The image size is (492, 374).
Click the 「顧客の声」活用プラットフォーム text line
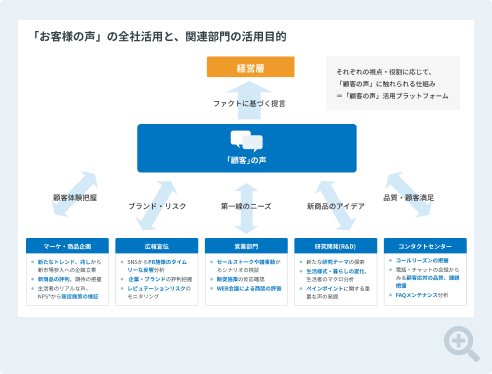[x=392, y=96]
